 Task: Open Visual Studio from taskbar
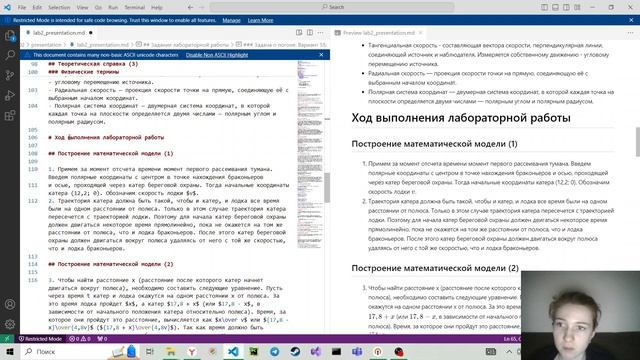(x=316, y=351)
